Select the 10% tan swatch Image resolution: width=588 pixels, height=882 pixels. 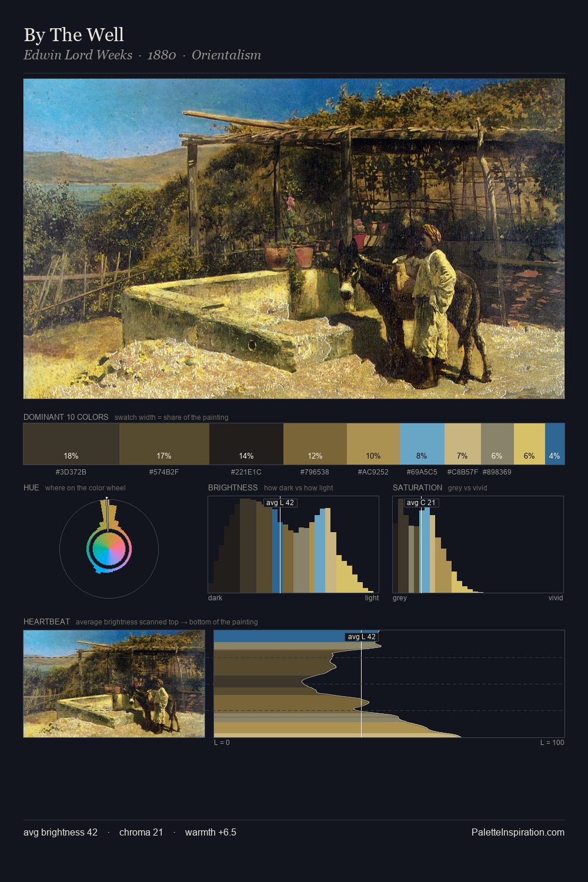pos(373,444)
